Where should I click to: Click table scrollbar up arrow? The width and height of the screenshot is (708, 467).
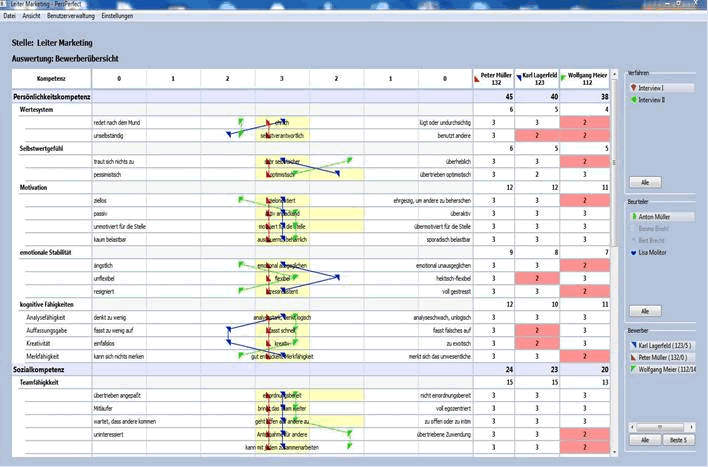(614, 74)
